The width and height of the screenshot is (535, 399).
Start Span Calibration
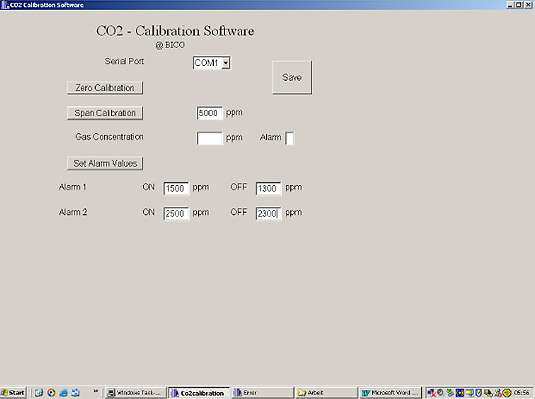105,113
